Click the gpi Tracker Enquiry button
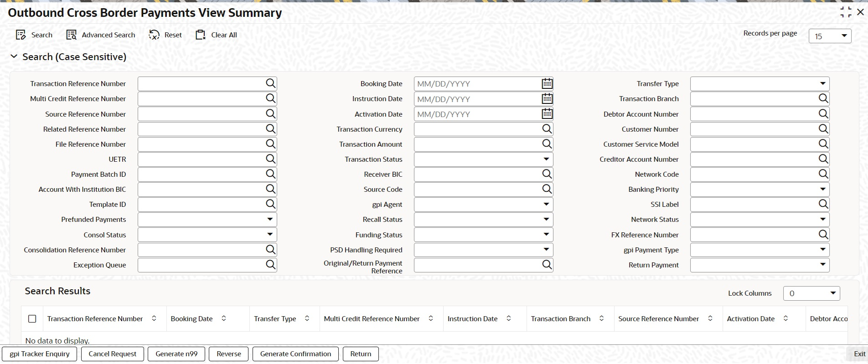Viewport: 868px width, 364px height. [40, 354]
